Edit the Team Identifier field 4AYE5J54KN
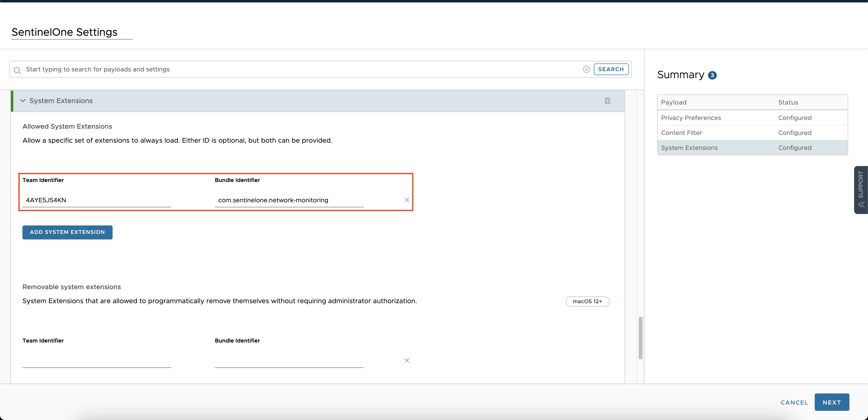Screen dimensions: 868x420 point(97,200)
